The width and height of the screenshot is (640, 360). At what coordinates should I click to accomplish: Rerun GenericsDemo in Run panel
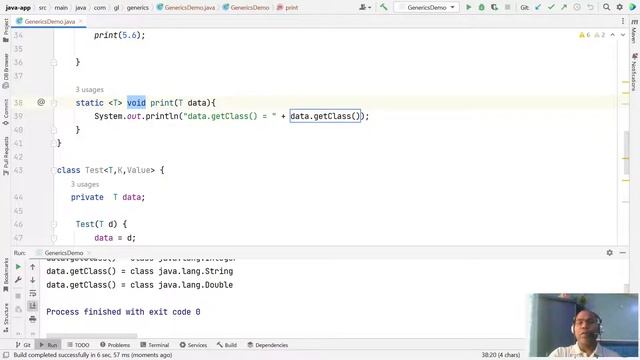18,267
